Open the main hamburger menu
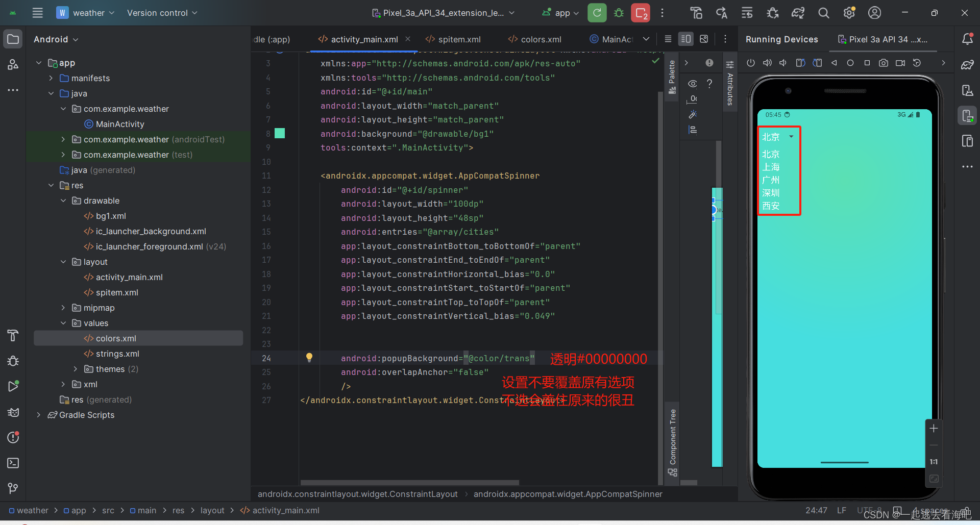 click(x=37, y=13)
